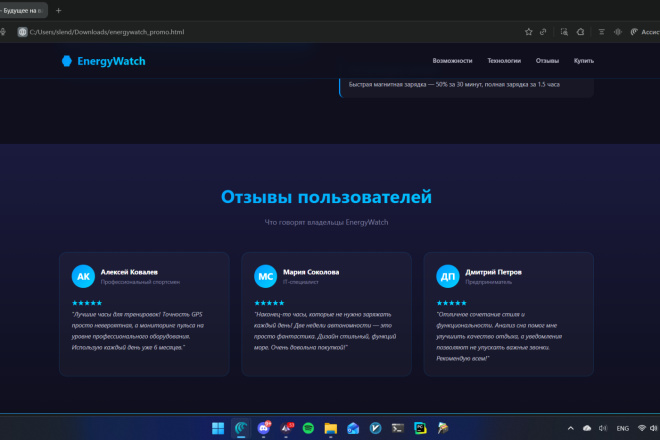Image resolution: width=660 pixels, height=440 pixels.
Task: Select the Будущее на browser tab
Action: point(23,11)
